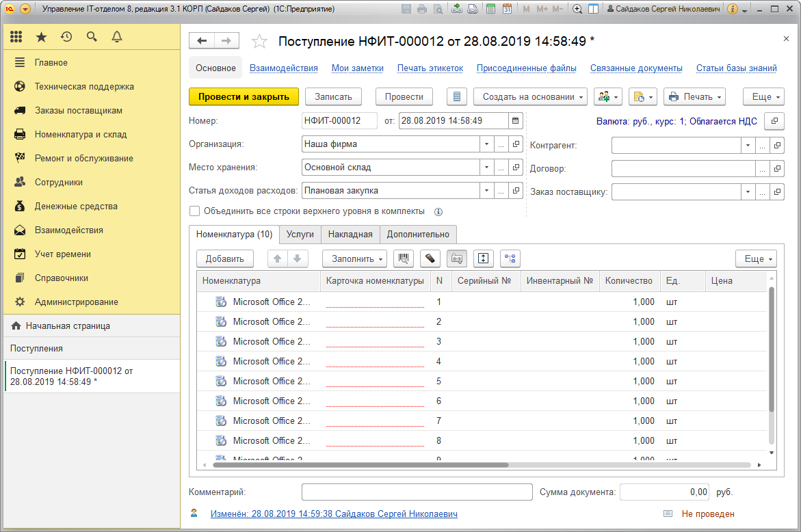Switch to the Услуги tab
The width and height of the screenshot is (801, 532).
[x=300, y=235]
